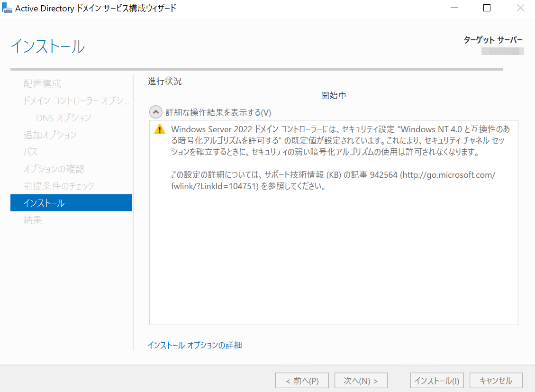Image resolution: width=535 pixels, height=392 pixels.
Task: Maximize the wizard window
Action: click(487, 8)
